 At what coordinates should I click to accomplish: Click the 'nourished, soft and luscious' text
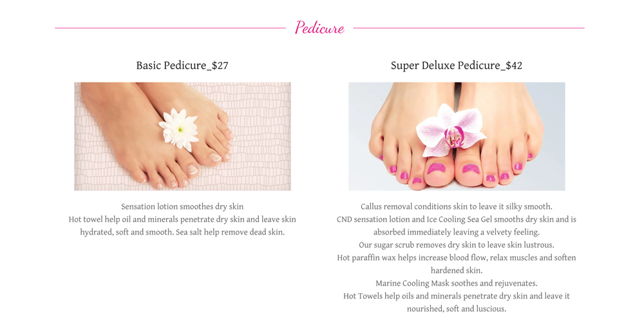[457, 309]
